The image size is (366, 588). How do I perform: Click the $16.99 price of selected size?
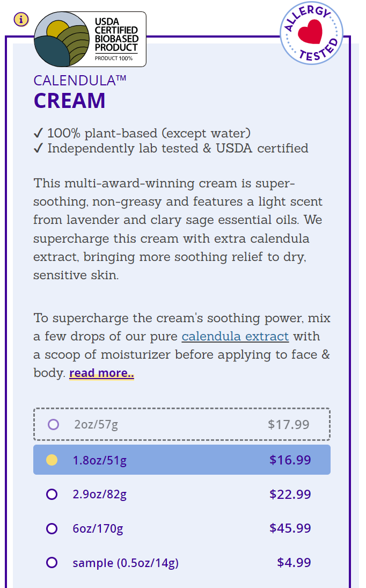291,460
